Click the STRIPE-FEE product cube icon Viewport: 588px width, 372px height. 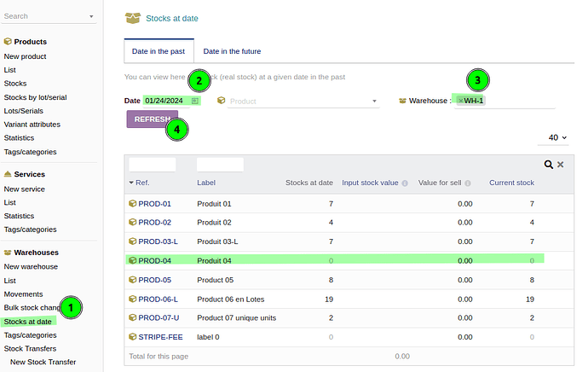tap(132, 337)
